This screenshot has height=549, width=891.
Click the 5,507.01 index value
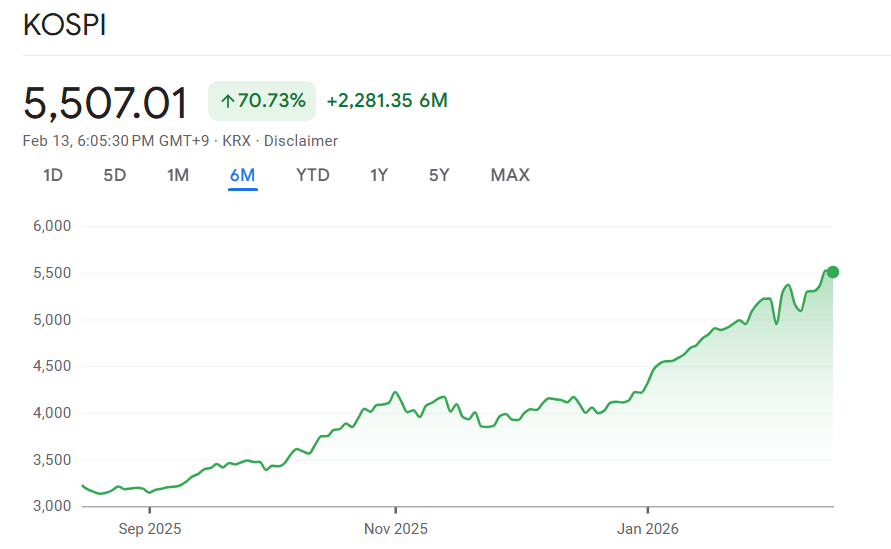point(106,103)
